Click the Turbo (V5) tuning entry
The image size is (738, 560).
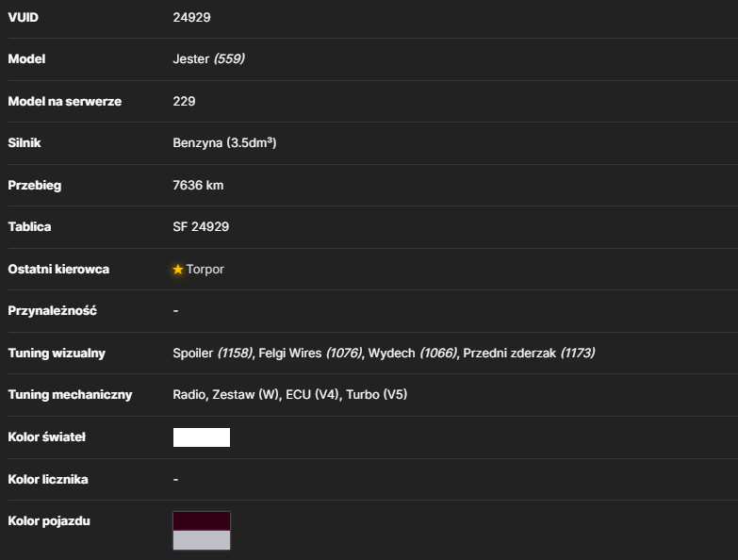pyautogui.click(x=376, y=394)
